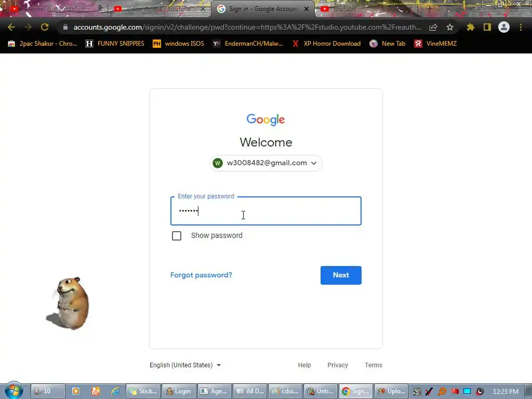Switch to the Age... taskbar window

point(215,391)
